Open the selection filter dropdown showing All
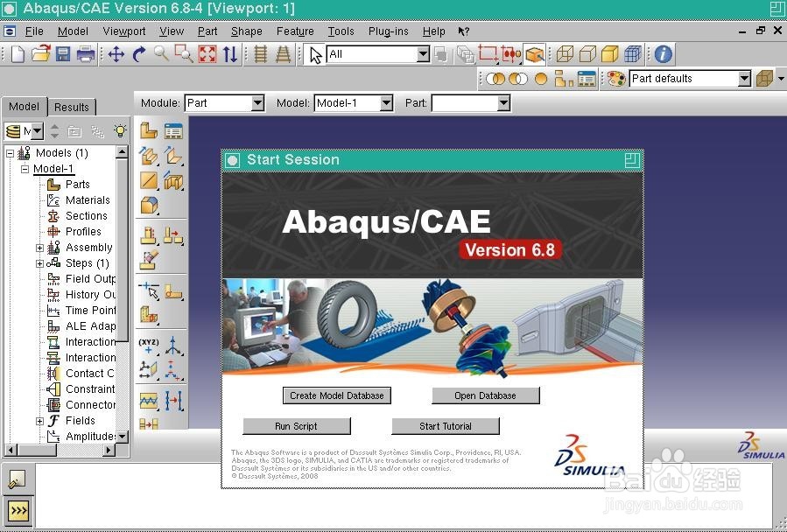787x532 pixels. point(378,54)
